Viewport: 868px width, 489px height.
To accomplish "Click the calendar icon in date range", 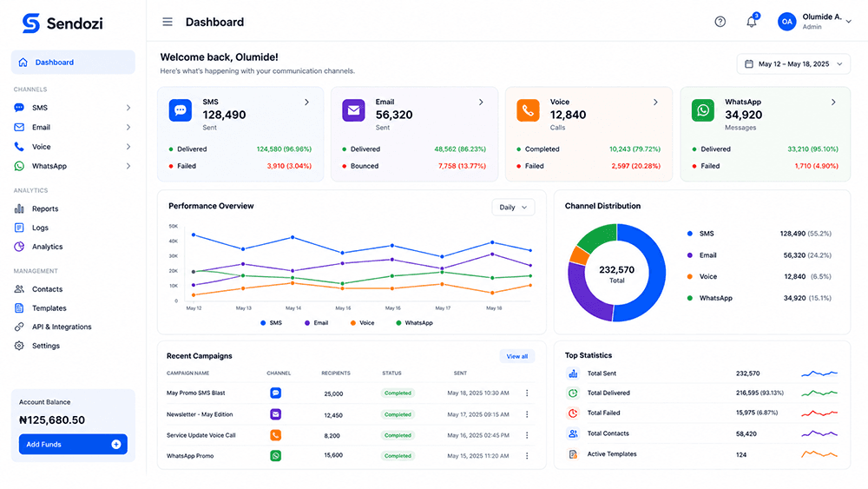I will tap(749, 64).
